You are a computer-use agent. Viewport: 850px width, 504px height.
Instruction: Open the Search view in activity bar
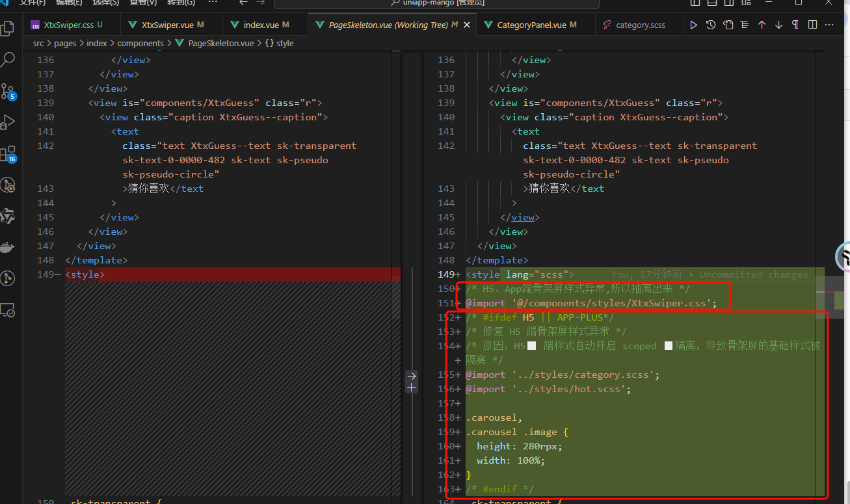(8, 60)
